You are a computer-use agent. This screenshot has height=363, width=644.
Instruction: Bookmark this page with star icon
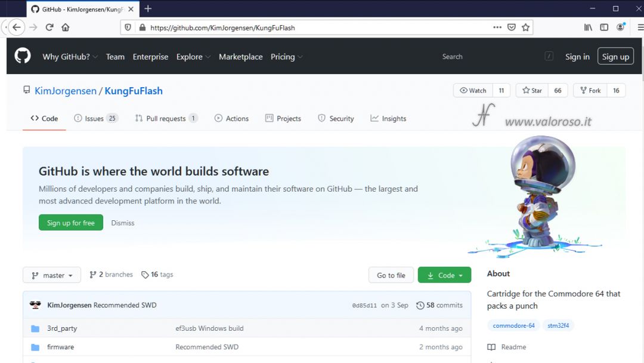click(x=526, y=27)
